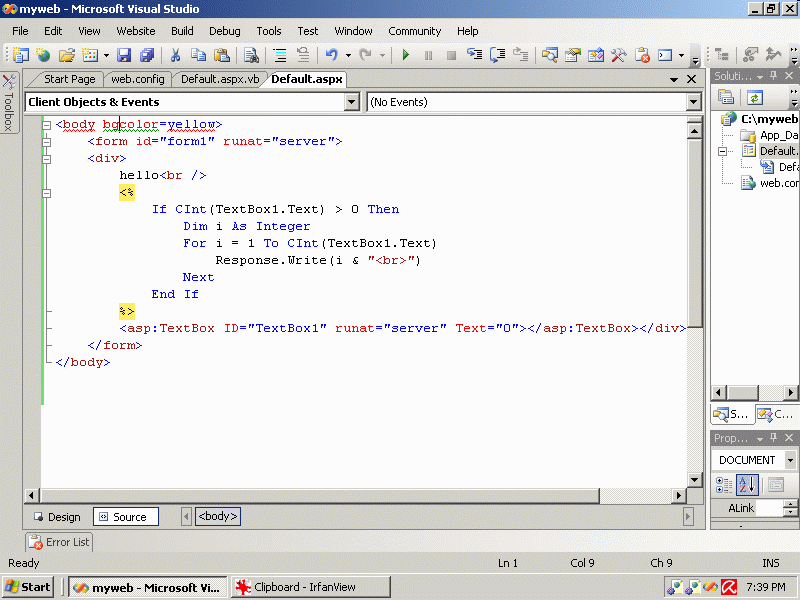Open the Error List panel
The image size is (800, 600).
tap(59, 542)
